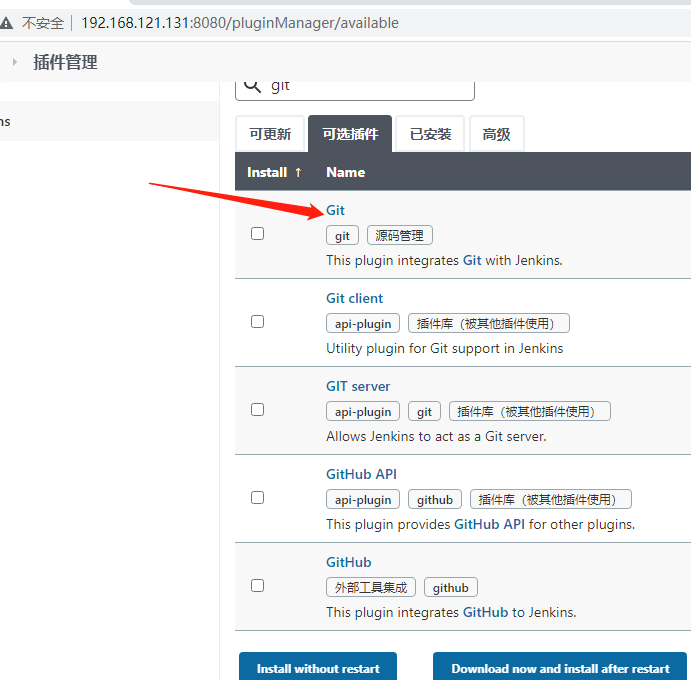The height and width of the screenshot is (680, 691).
Task: Click the search magnifier icon in plugin filter
Action: [253, 86]
